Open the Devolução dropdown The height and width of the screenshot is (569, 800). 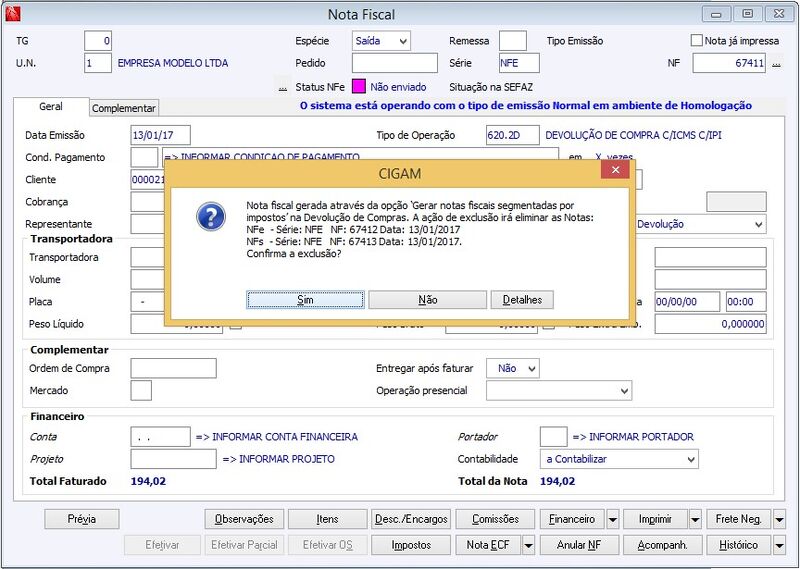(x=700, y=224)
